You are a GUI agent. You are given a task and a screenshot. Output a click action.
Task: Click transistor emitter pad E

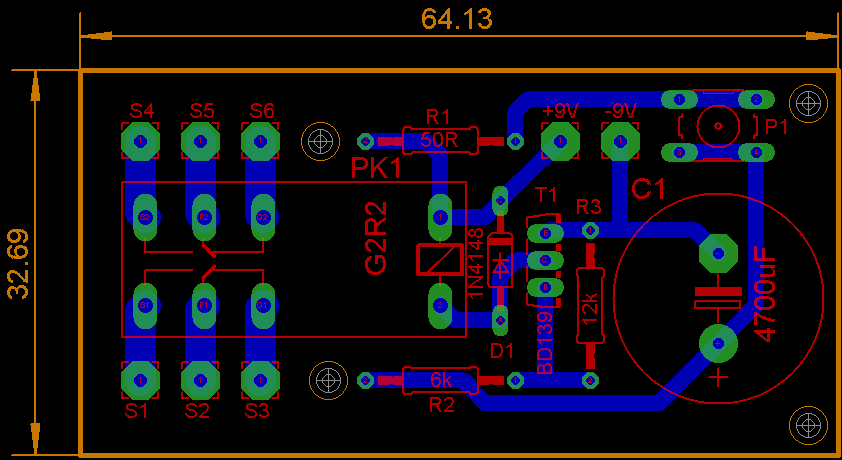point(546,233)
